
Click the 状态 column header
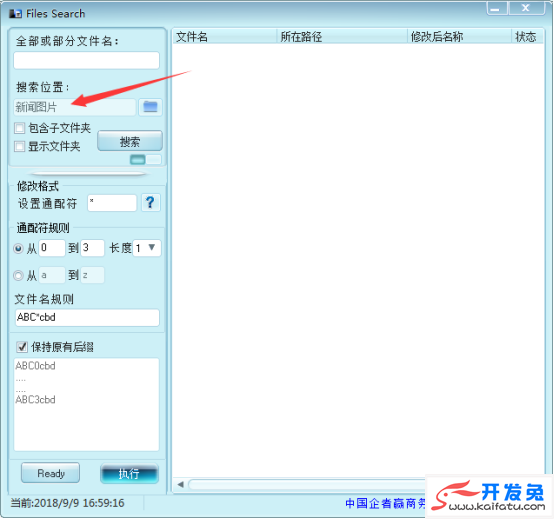tap(527, 37)
